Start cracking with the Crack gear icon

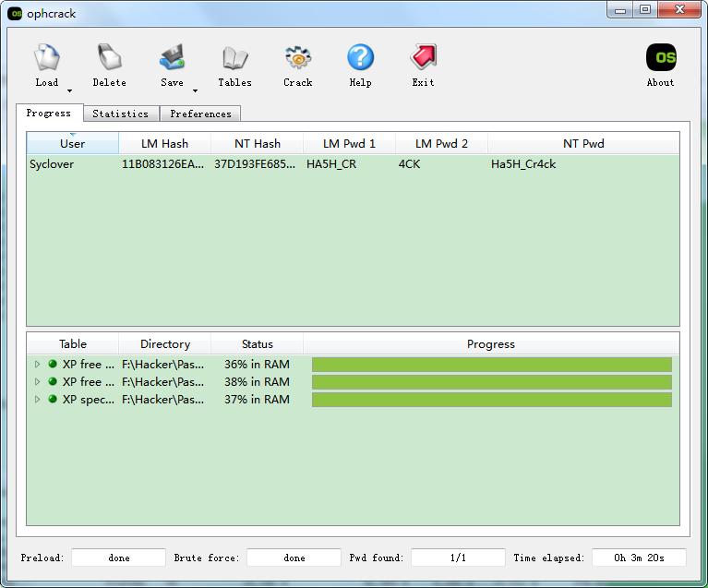[297, 57]
